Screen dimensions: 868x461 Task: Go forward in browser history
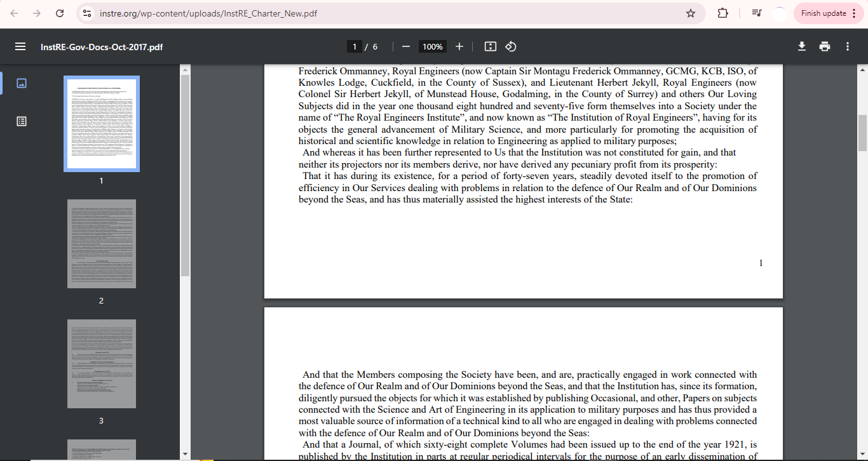[x=37, y=13]
